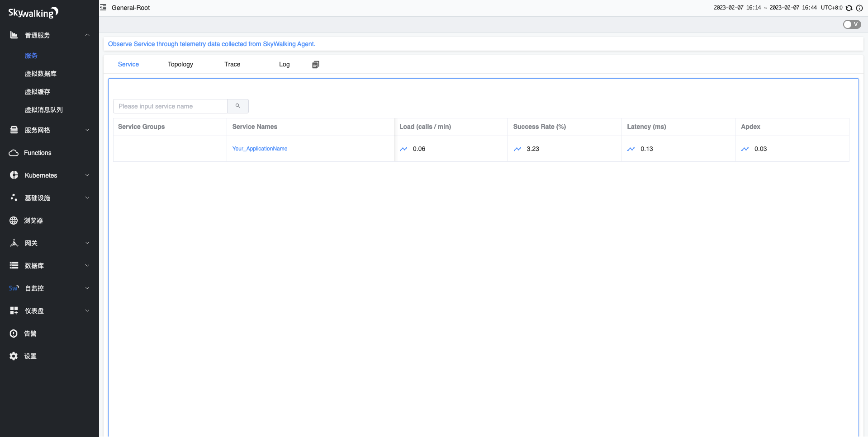Switch to the Topology tab

tap(180, 65)
